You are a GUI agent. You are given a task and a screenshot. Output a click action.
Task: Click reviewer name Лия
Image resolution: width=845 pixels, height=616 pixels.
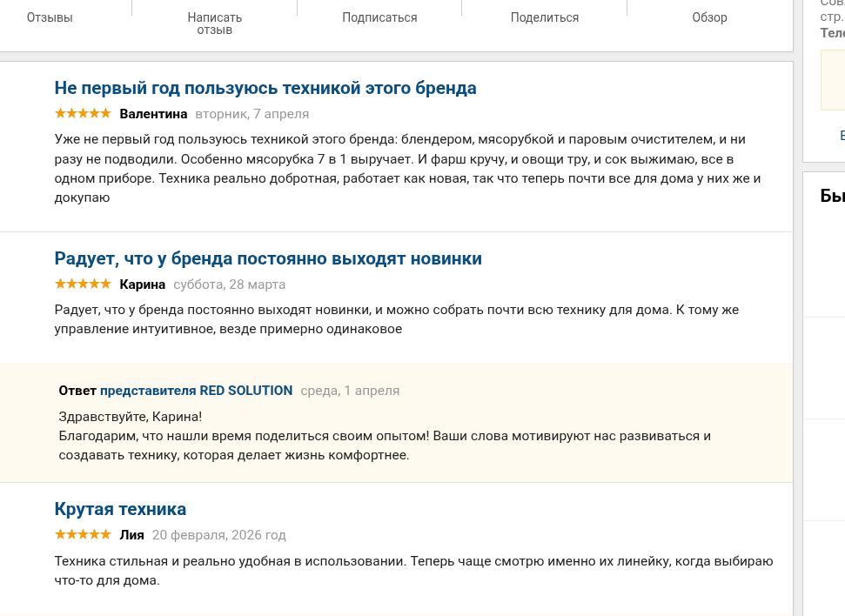[132, 535]
